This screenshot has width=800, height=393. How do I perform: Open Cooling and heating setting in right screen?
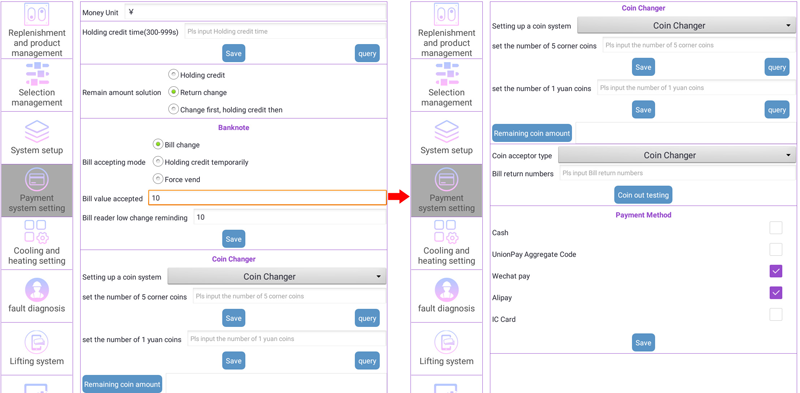[x=446, y=243]
